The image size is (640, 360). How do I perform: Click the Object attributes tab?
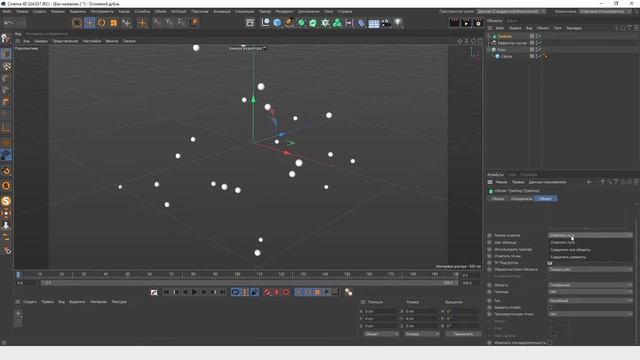(x=546, y=198)
